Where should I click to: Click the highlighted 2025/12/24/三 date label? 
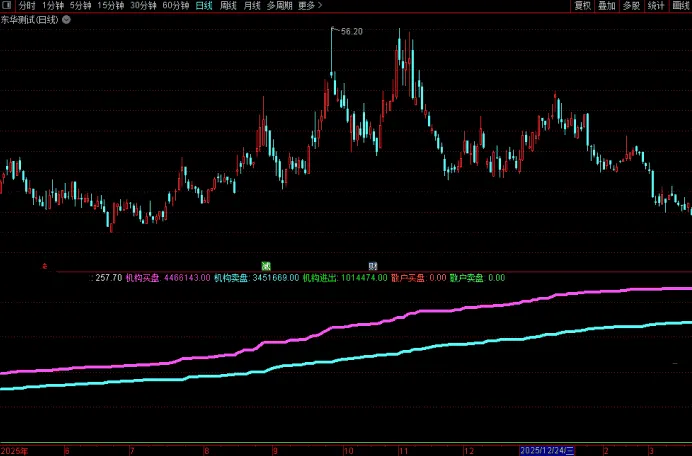[x=547, y=451]
